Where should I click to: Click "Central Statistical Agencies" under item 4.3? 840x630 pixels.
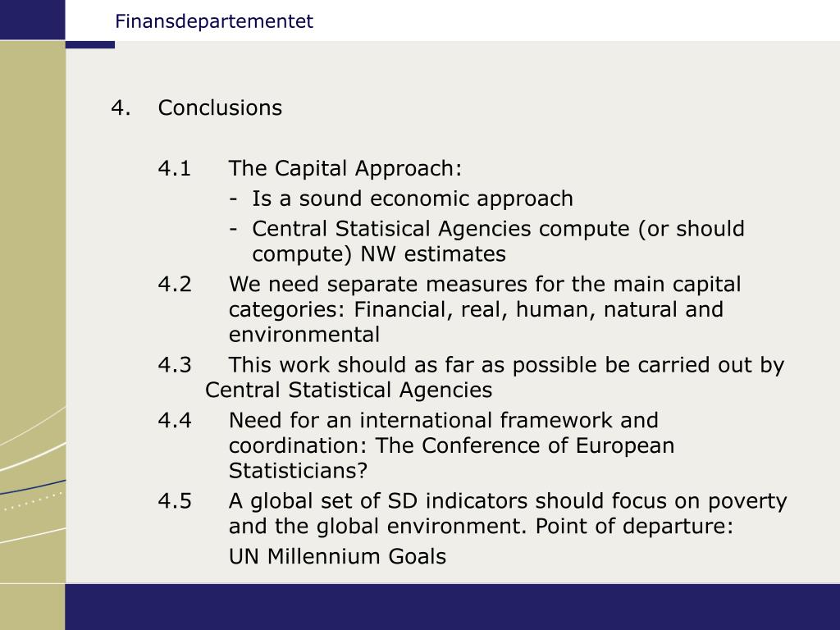(x=349, y=390)
